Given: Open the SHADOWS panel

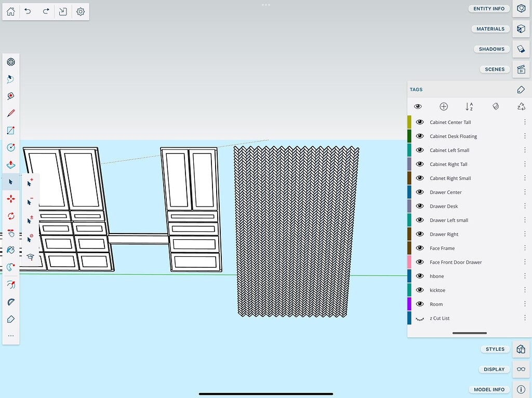Looking at the screenshot, I should tap(491, 49).
